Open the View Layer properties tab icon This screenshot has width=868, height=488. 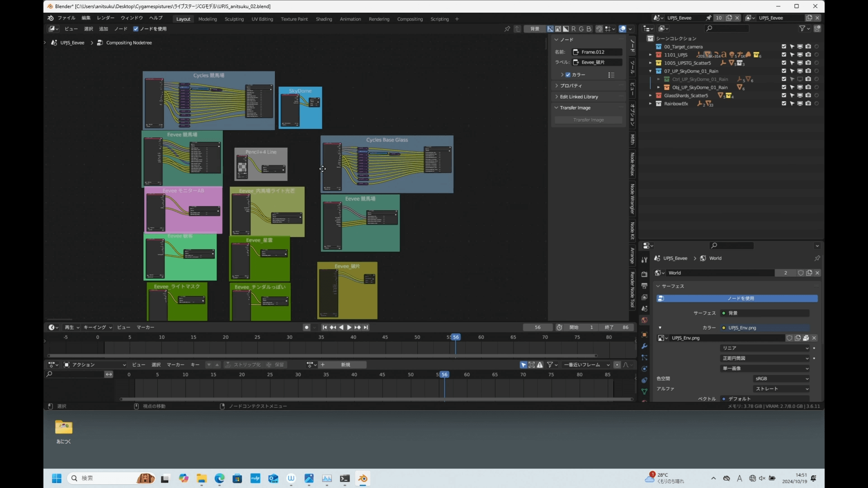pyautogui.click(x=644, y=297)
